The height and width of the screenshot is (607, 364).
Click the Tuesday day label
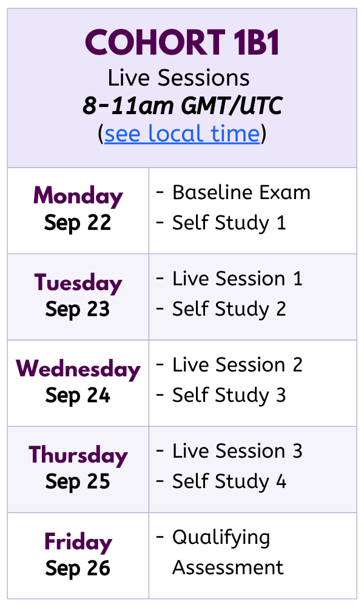(78, 283)
